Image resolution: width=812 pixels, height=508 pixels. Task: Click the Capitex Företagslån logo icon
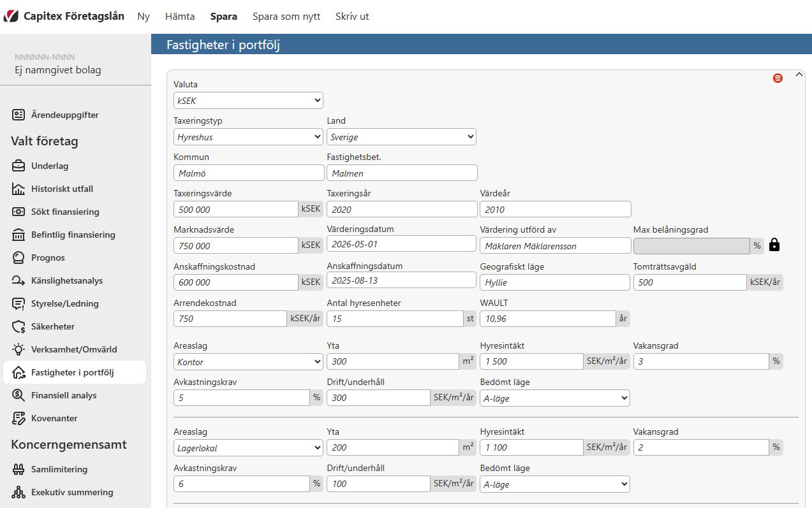11,17
